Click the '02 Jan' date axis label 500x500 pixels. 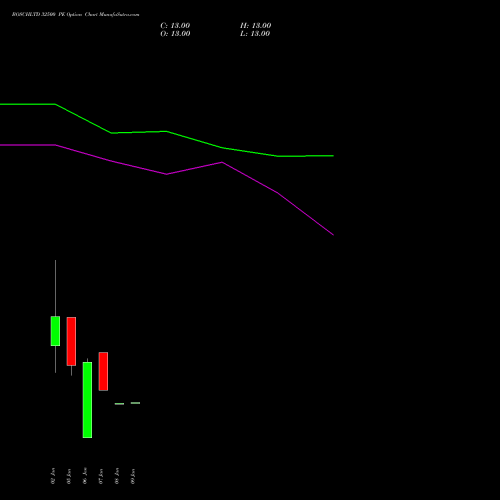[53, 476]
